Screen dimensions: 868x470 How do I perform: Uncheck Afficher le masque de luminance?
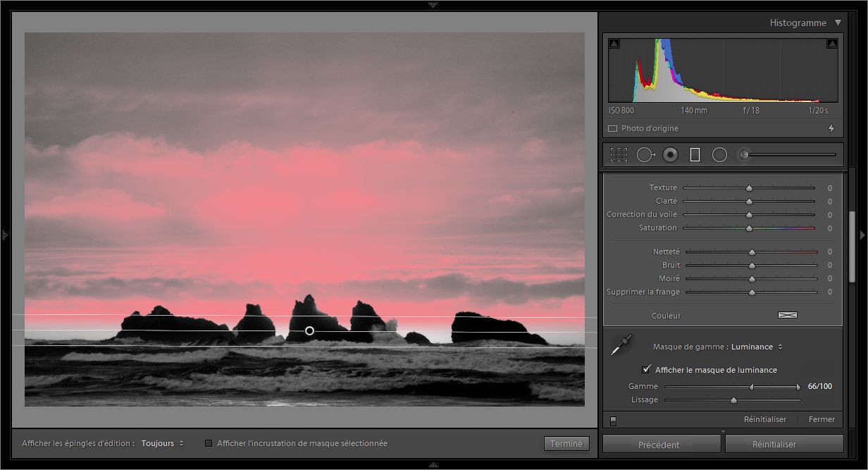point(646,369)
